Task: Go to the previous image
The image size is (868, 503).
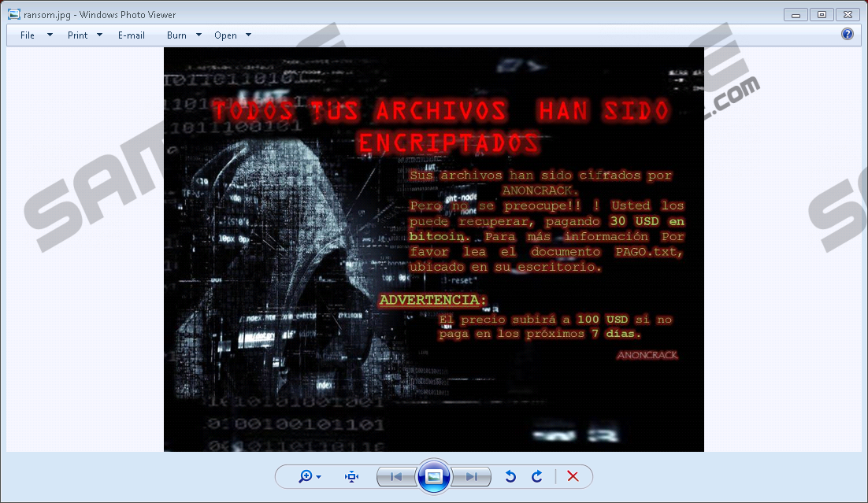Action: click(x=396, y=476)
